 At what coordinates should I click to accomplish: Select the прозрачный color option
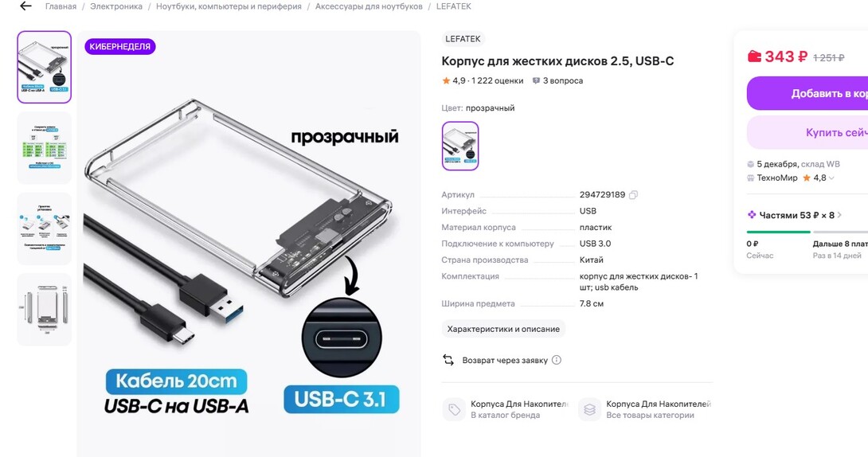coord(460,146)
